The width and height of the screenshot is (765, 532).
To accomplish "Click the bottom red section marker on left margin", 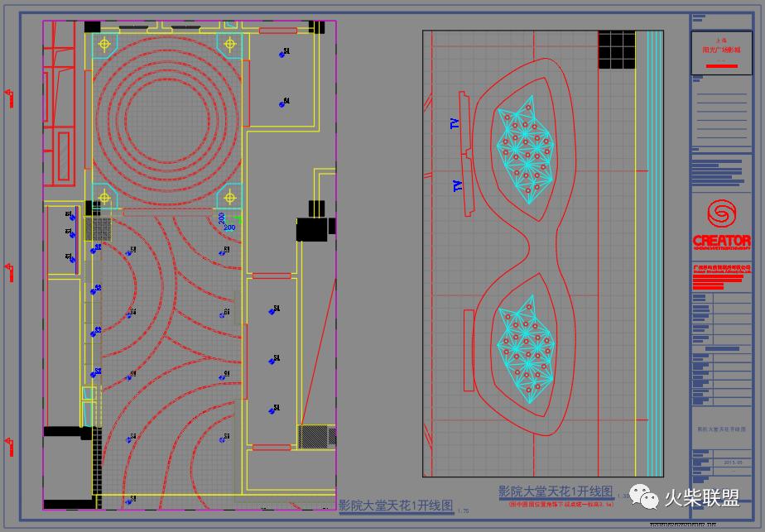I will (9, 447).
